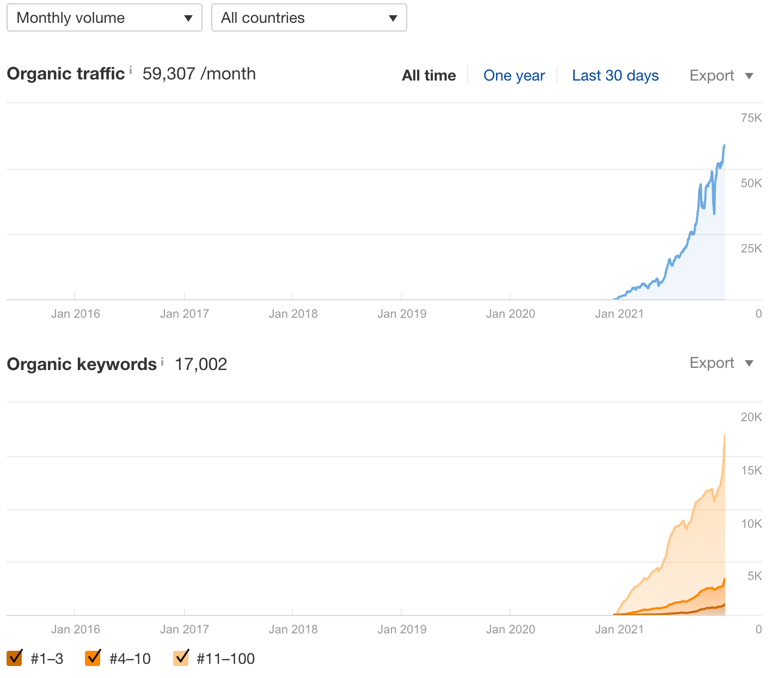Click the '50K' axis label
Screen dimensions: 784x678
pyautogui.click(x=751, y=183)
